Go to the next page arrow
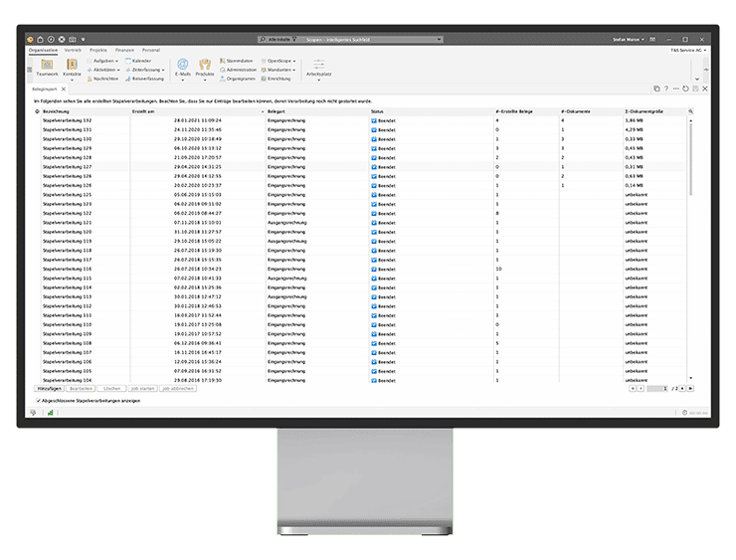Image resolution: width=736 pixels, height=560 pixels. [683, 389]
